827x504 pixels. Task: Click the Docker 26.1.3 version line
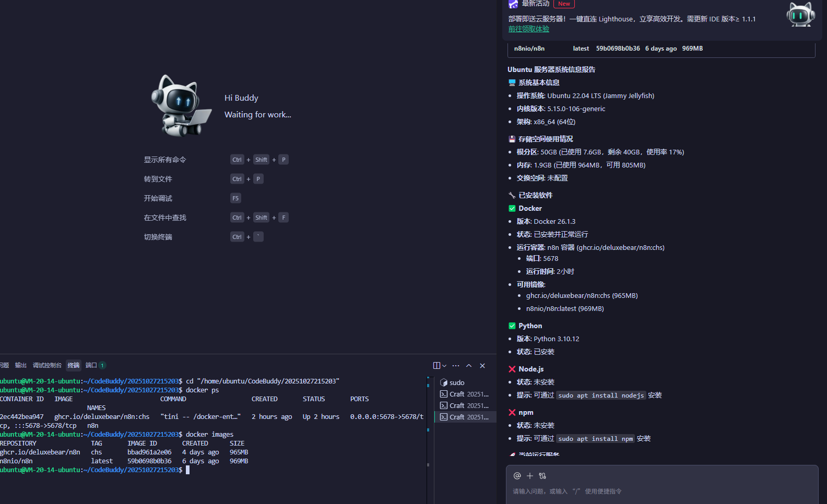point(546,222)
